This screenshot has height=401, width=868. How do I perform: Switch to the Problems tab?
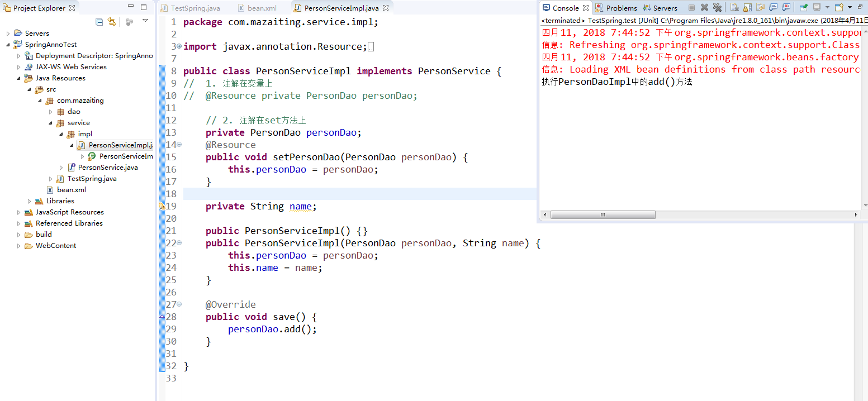pyautogui.click(x=616, y=8)
